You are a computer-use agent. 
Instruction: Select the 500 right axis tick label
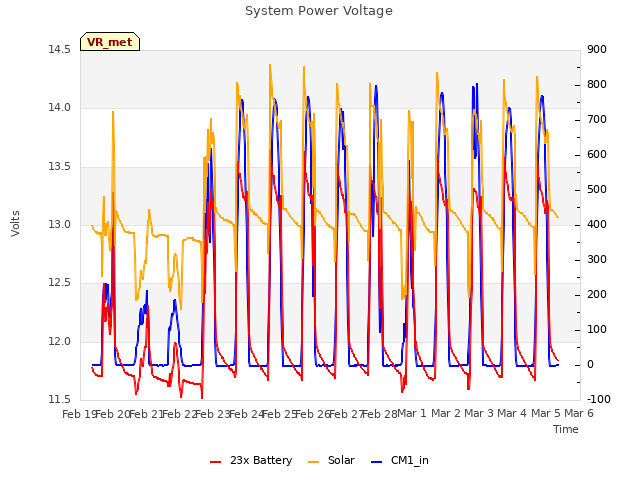click(597, 189)
